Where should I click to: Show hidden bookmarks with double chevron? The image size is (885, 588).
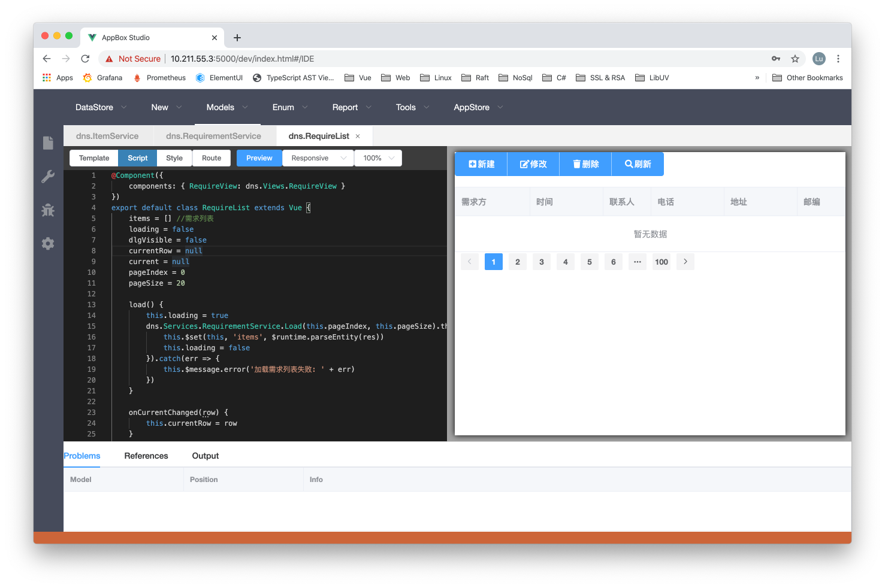[757, 78]
